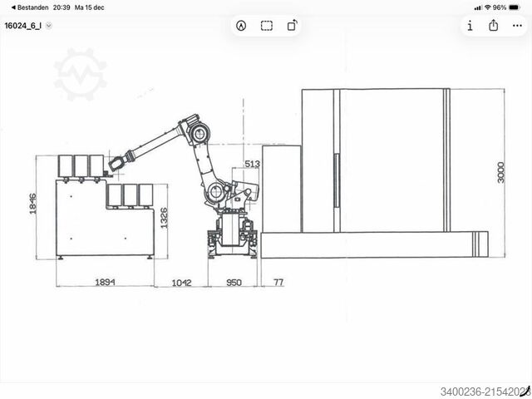
Task: Select the dashed rectangle selection tool
Action: click(267, 26)
